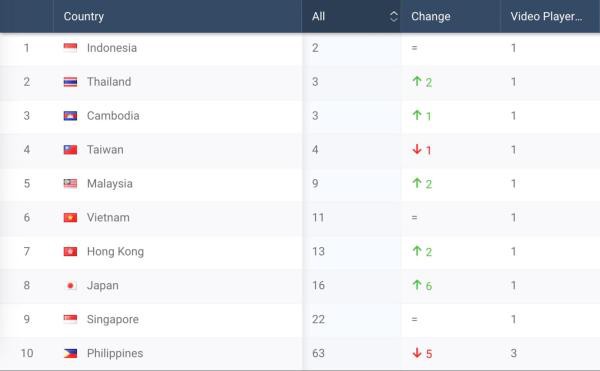600x371 pixels.
Task: Click the Thailand flag icon
Action: pyautogui.click(x=70, y=82)
